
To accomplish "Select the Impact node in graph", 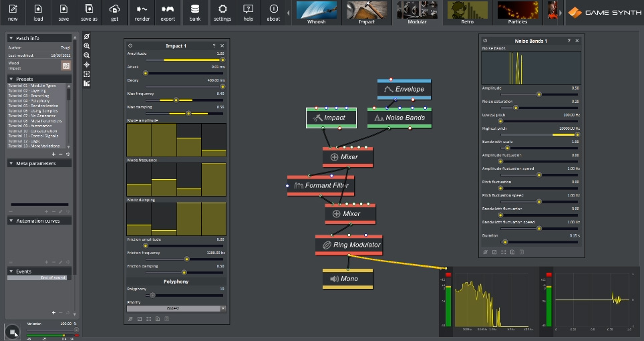I will [x=331, y=118].
